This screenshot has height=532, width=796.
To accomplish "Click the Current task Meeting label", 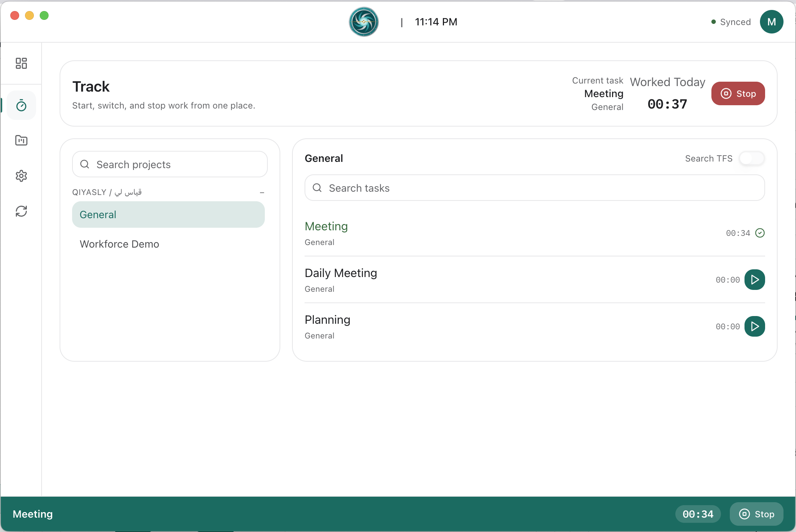I will pos(604,93).
